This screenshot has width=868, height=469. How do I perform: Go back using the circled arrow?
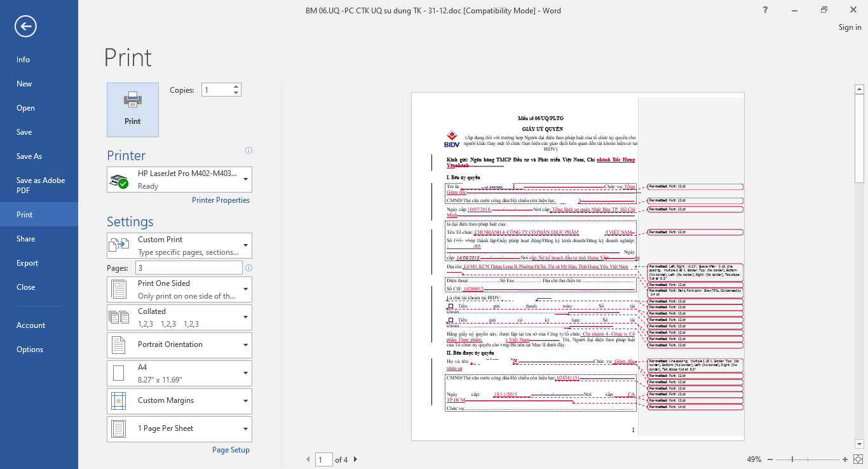coord(26,26)
